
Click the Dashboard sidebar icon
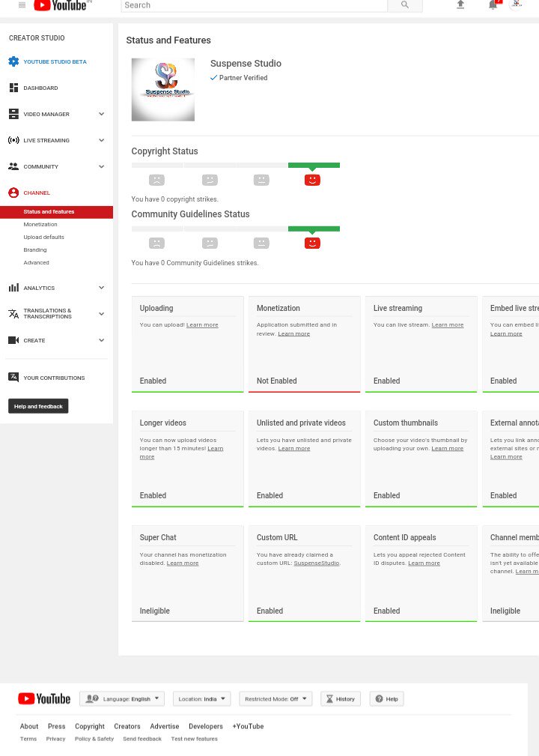point(13,88)
